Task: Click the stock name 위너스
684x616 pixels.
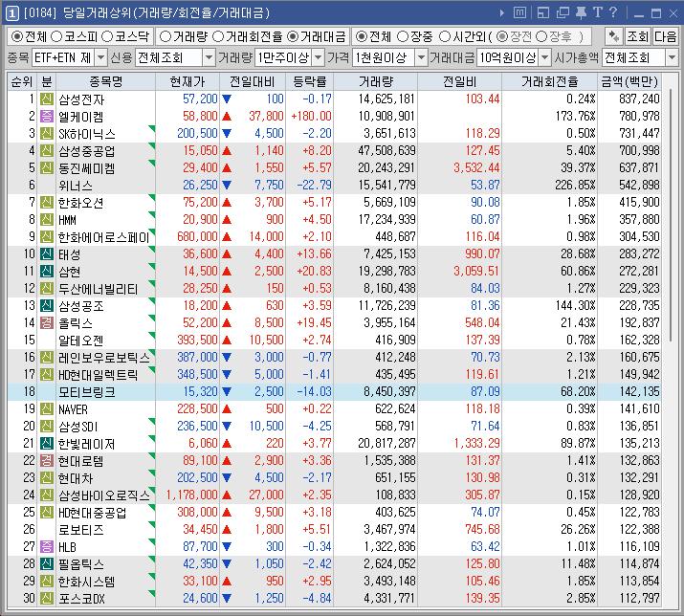Action: 76,186
